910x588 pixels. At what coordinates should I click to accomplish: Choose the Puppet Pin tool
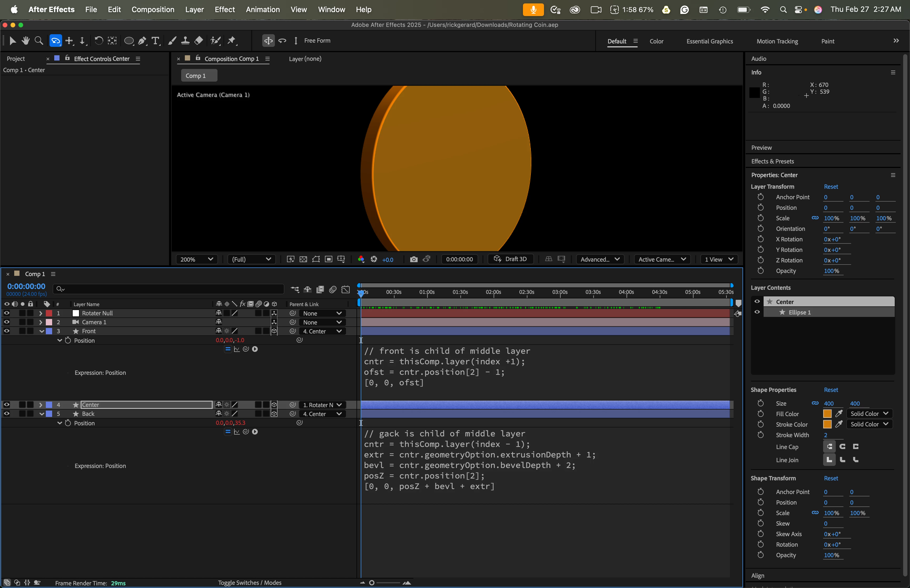click(231, 41)
